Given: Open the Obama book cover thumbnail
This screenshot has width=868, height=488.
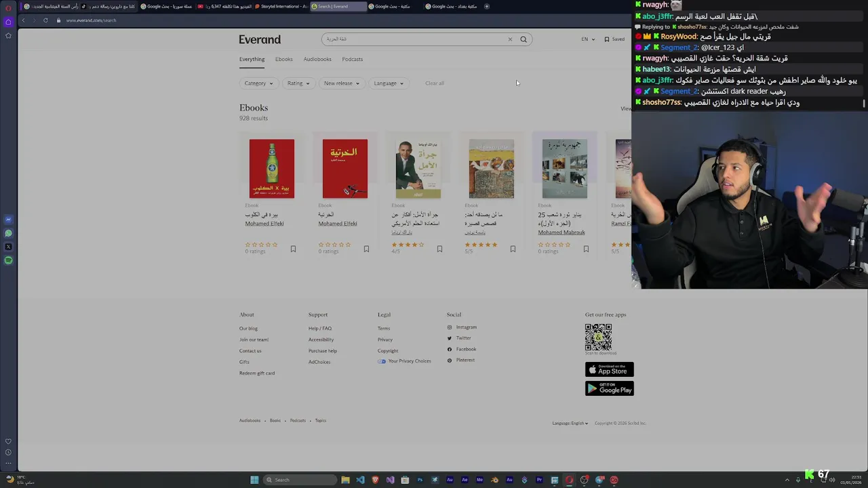Looking at the screenshot, I should point(418,169).
